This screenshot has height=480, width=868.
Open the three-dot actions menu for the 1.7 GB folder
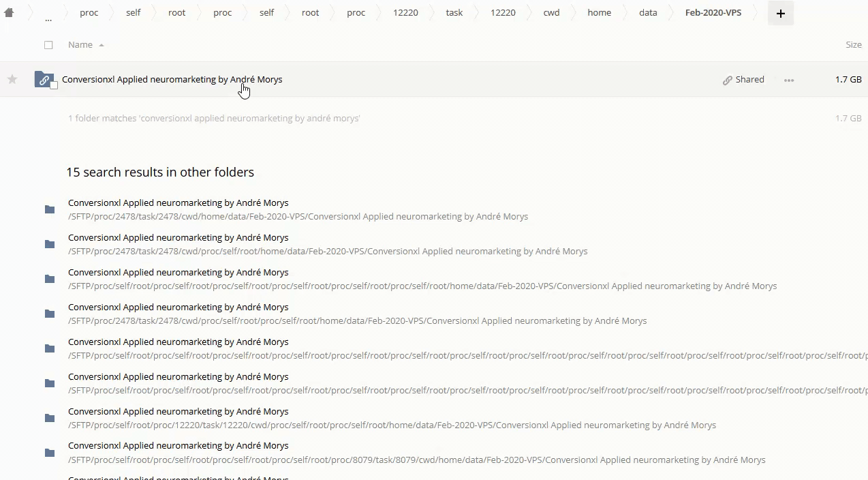pyautogui.click(x=788, y=80)
